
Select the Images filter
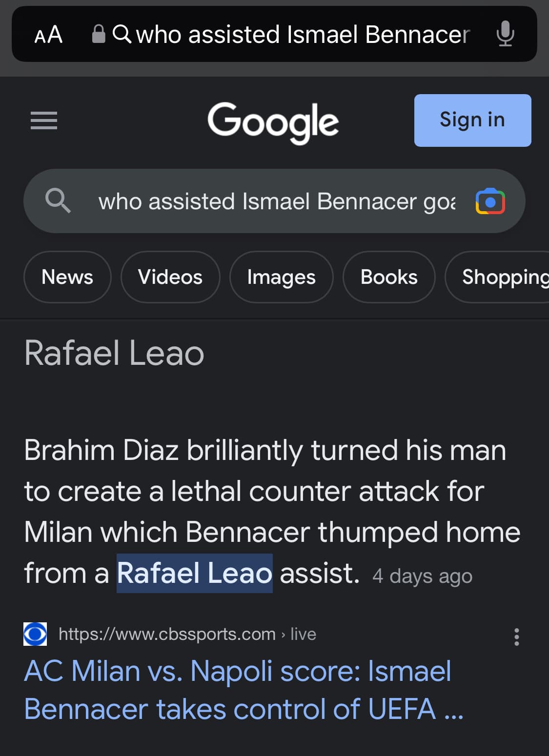281,277
